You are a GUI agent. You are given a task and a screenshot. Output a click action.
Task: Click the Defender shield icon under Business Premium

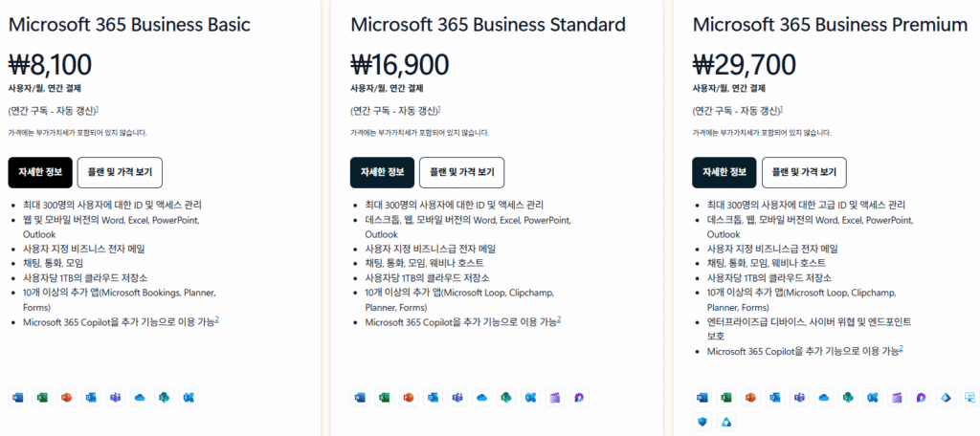[702, 422]
